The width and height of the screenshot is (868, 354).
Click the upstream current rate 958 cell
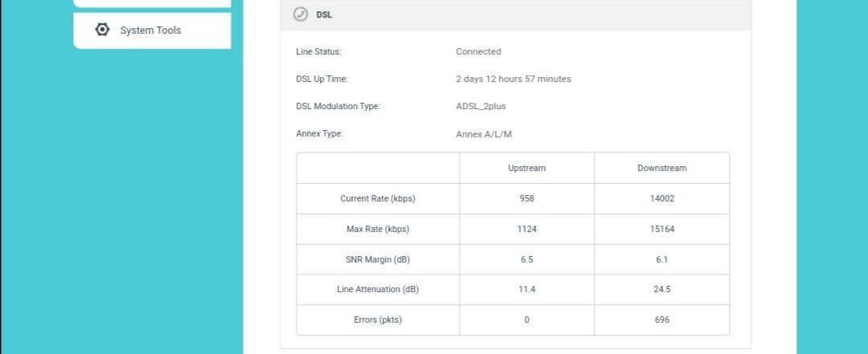(527, 198)
